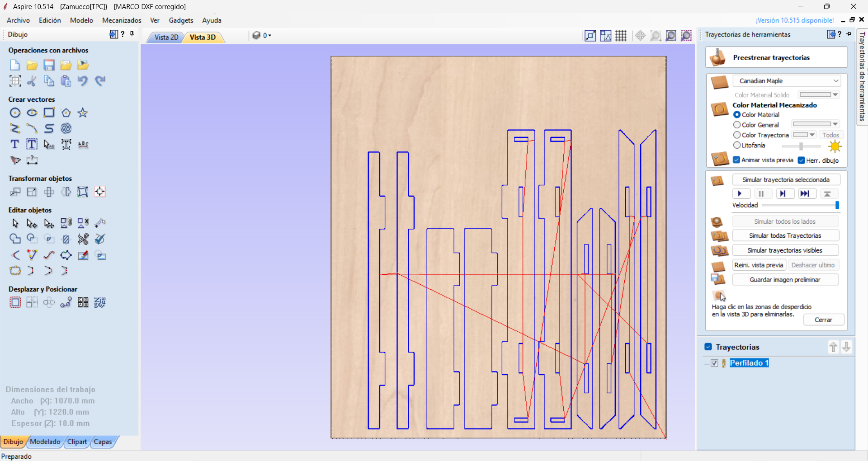Open the Canadian Maple material dropdown
The width and height of the screenshot is (868, 461).
(x=787, y=81)
